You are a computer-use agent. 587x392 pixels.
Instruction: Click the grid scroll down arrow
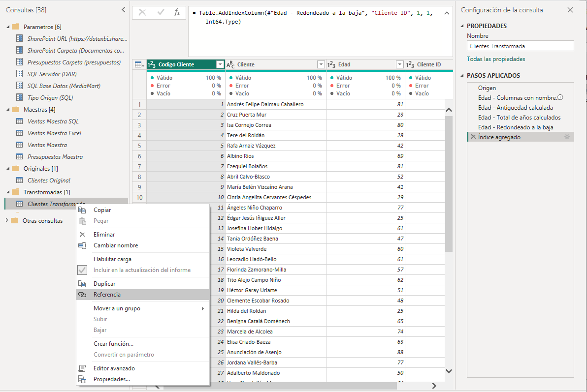(x=449, y=371)
